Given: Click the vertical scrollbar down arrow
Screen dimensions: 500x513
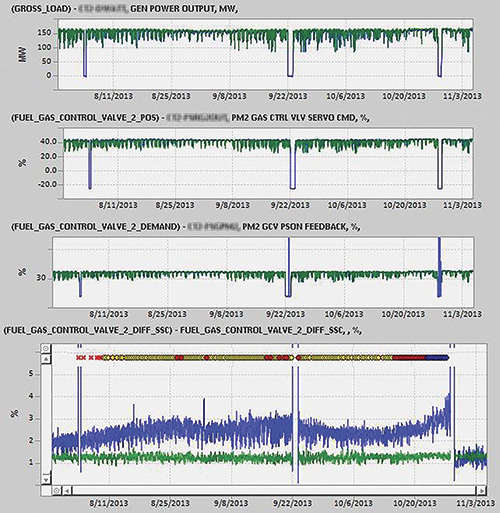Looking at the screenshot, I should [x=46, y=479].
